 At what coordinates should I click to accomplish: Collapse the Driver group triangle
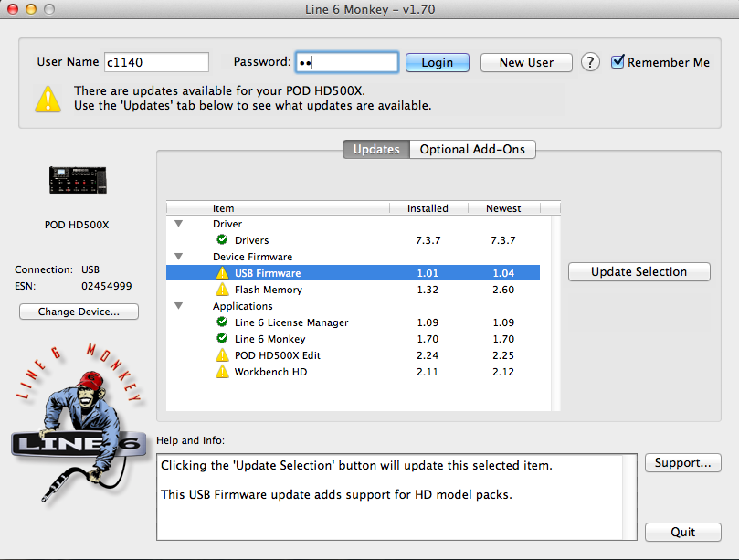tap(179, 224)
